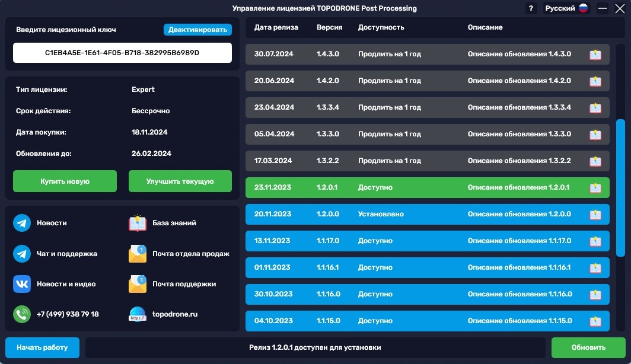This screenshot has width=631, height=364.
Task: Click the Начать работу button
Action: pos(42,347)
